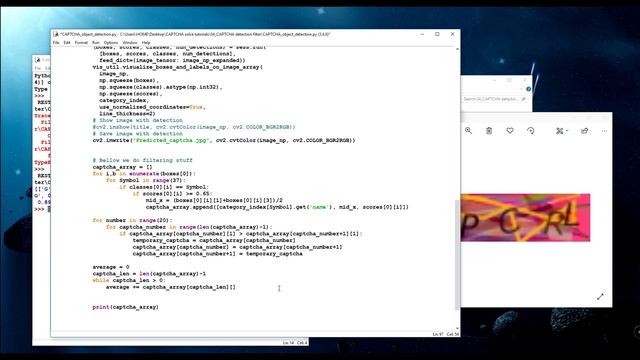The image size is (640, 360).
Task: Click the rotate icon in Photos viewer
Action: (531, 131)
